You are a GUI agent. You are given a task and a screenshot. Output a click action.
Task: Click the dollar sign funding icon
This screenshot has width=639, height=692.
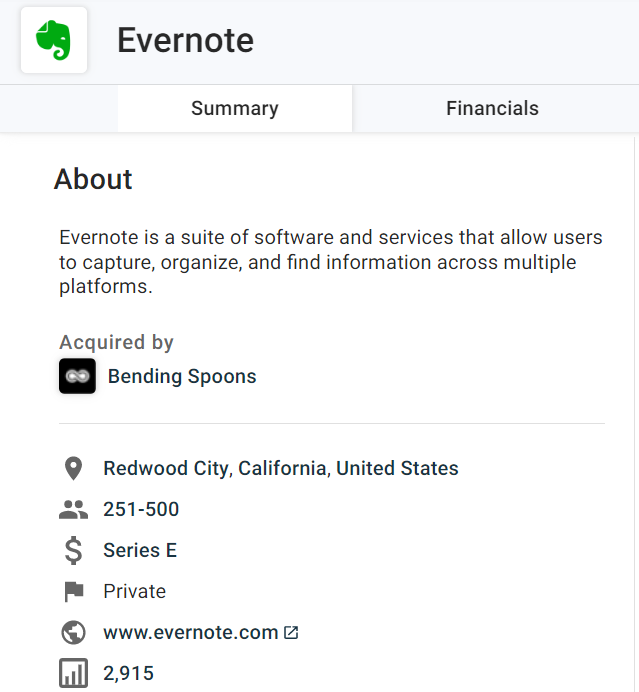[x=73, y=550]
